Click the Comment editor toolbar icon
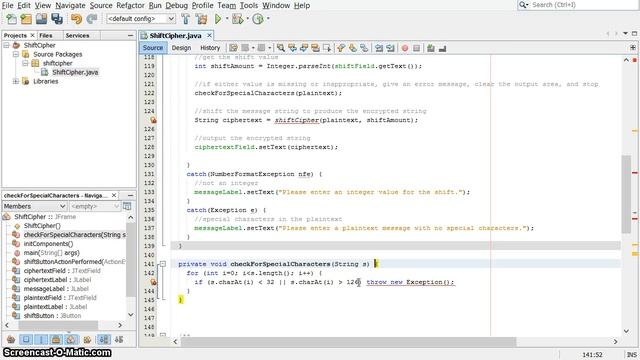The image size is (640, 360). pyautogui.click(x=431, y=48)
